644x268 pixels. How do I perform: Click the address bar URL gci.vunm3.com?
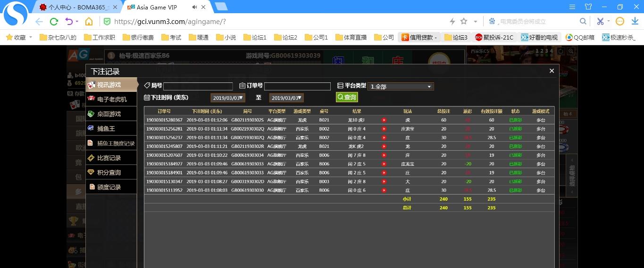170,22
